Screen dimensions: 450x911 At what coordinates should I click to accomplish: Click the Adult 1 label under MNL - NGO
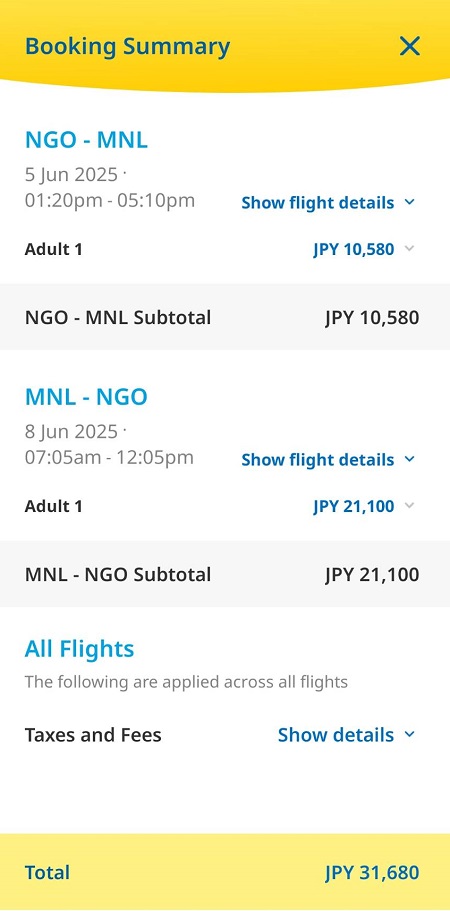[x=53, y=506]
